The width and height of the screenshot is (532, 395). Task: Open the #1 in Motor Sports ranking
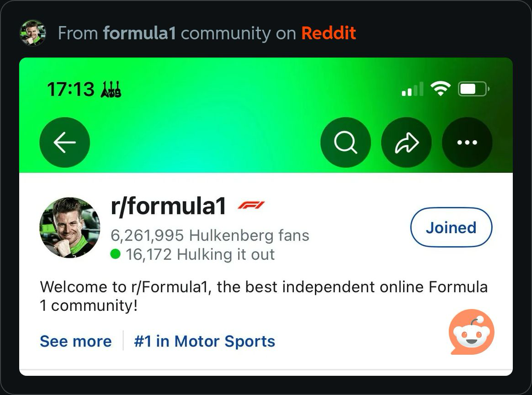[205, 341]
